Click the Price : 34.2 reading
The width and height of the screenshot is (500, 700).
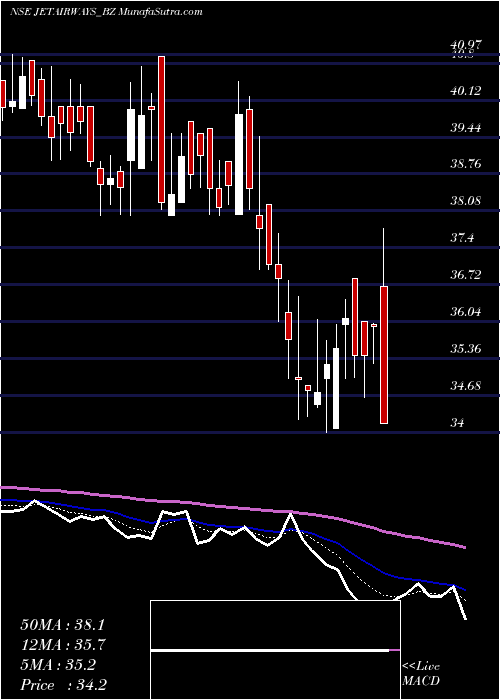tap(64, 685)
